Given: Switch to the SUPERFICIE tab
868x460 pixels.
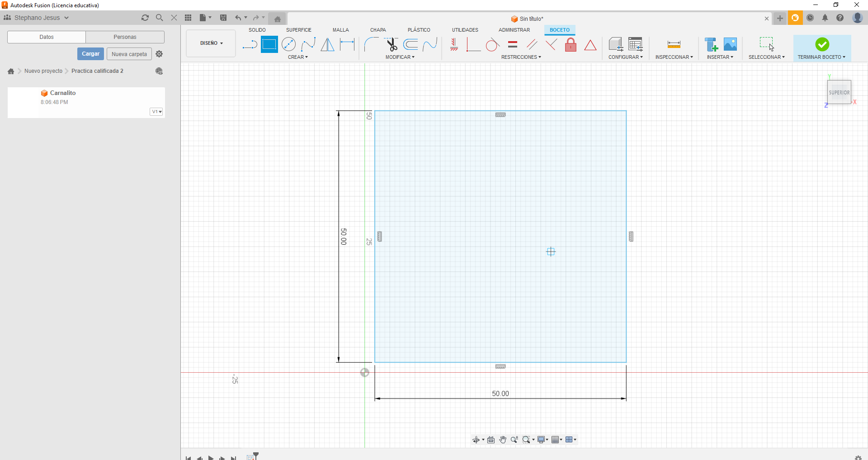Looking at the screenshot, I should click(x=299, y=30).
